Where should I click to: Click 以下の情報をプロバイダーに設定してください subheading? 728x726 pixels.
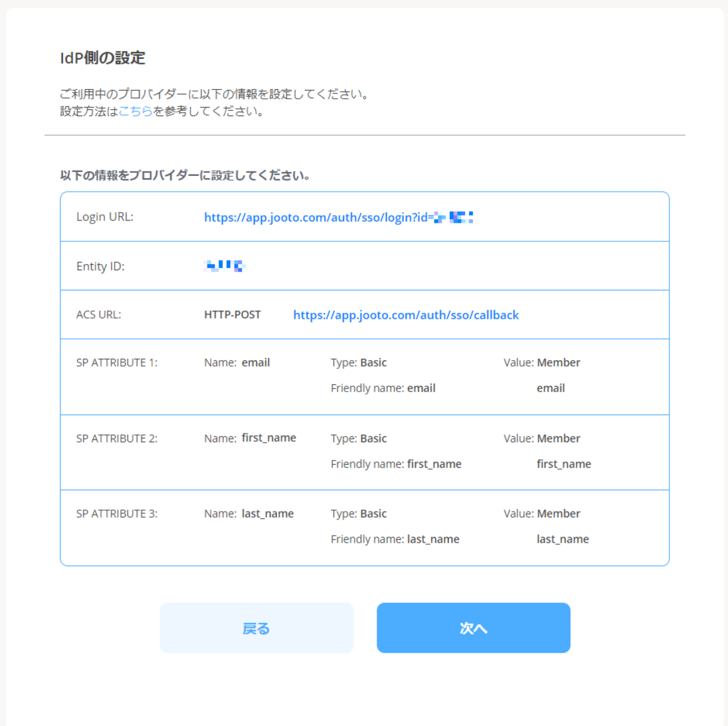click(x=185, y=175)
